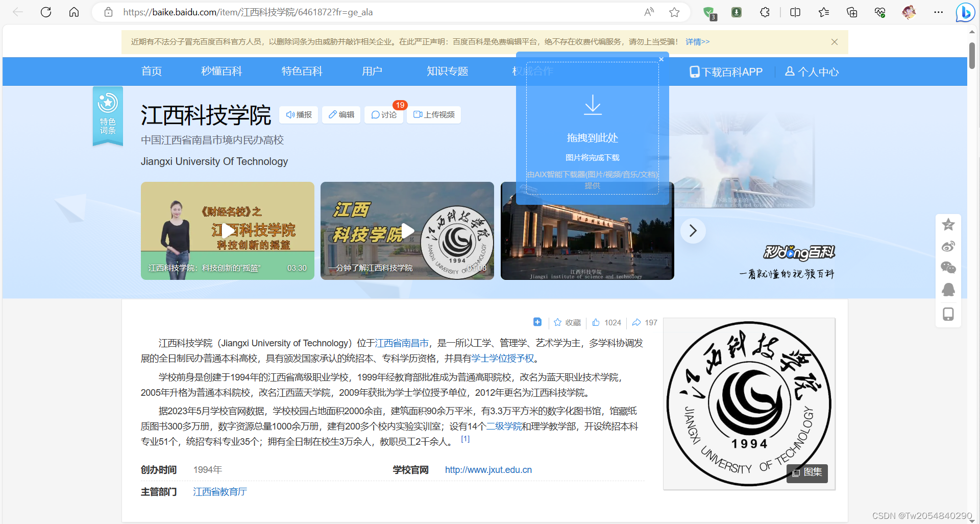Open the read aloud icon in address bar
Screen dimensions: 980x524
point(649,12)
